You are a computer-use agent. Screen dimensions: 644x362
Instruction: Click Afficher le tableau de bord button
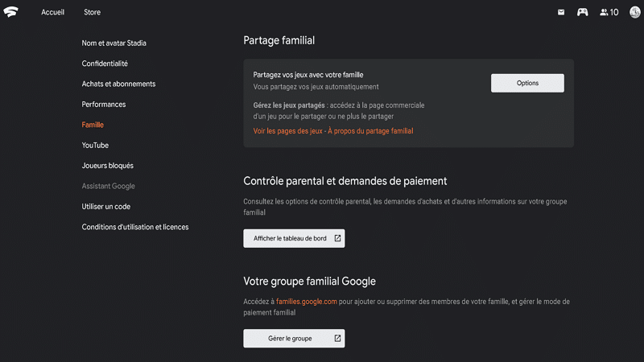point(294,238)
